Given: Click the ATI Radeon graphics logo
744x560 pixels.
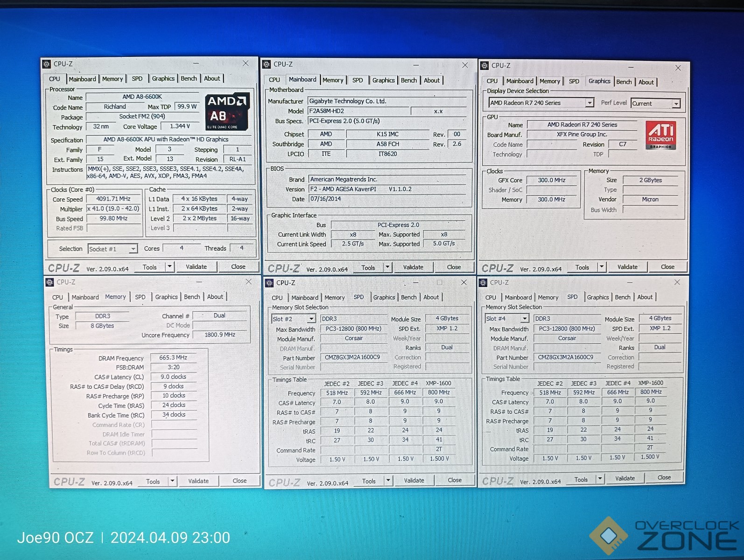Looking at the screenshot, I should (x=660, y=135).
